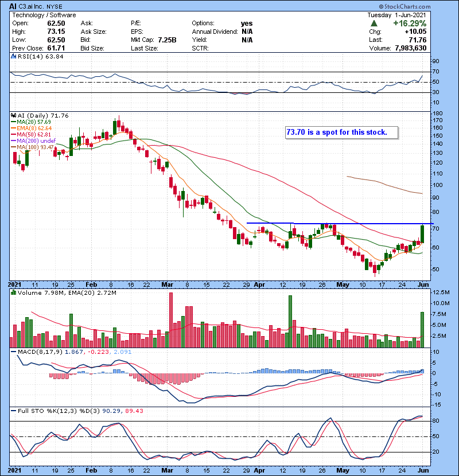Click the SCTR label
Viewport: 459px width, 476px height.
[200, 48]
